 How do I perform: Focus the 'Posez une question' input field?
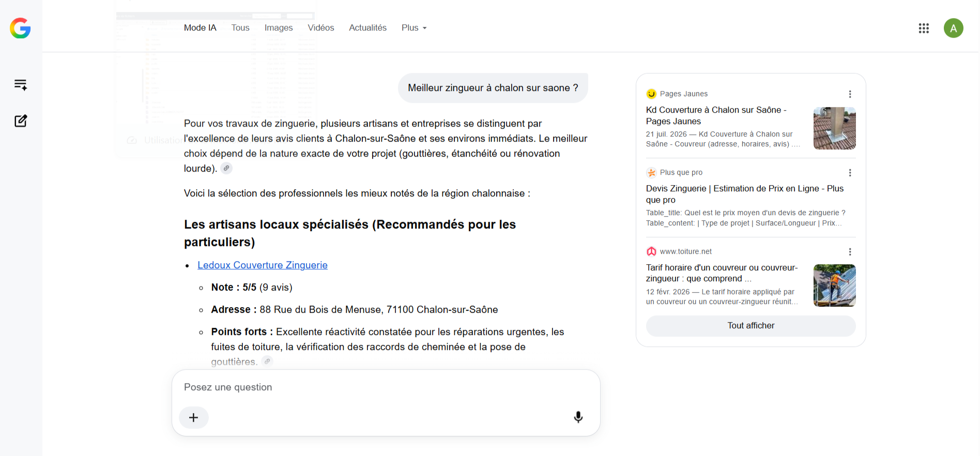click(386, 387)
